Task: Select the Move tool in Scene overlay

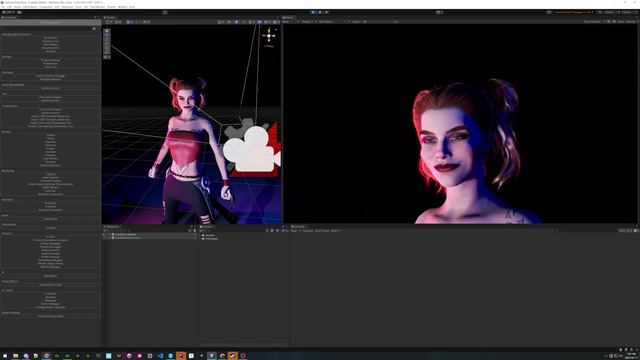Action: pos(107,35)
